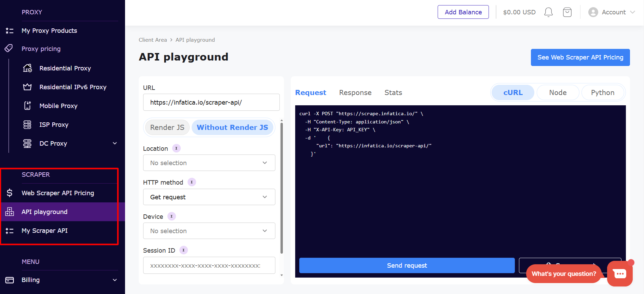Image resolution: width=644 pixels, height=294 pixels.
Task: Open the Account dropdown menu
Action: click(x=612, y=12)
